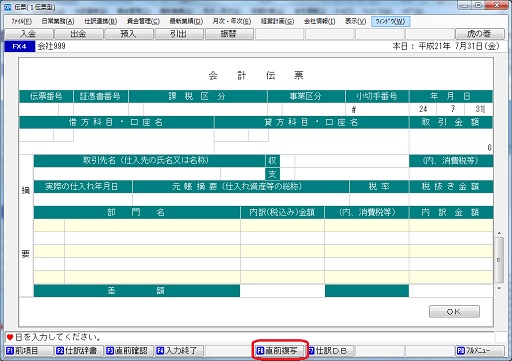Open the 最新業績(D) menu
This screenshot has height=361, width=512.
[186, 21]
